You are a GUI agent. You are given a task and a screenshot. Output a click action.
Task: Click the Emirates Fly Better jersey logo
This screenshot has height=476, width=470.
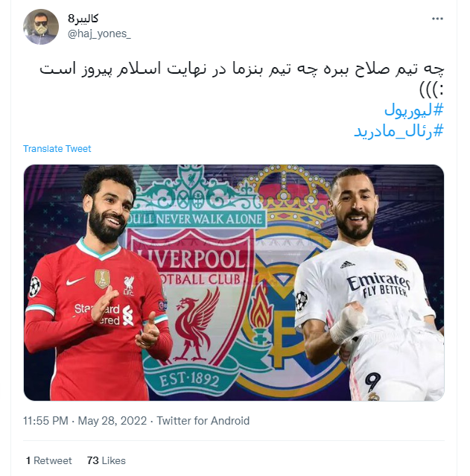378,285
